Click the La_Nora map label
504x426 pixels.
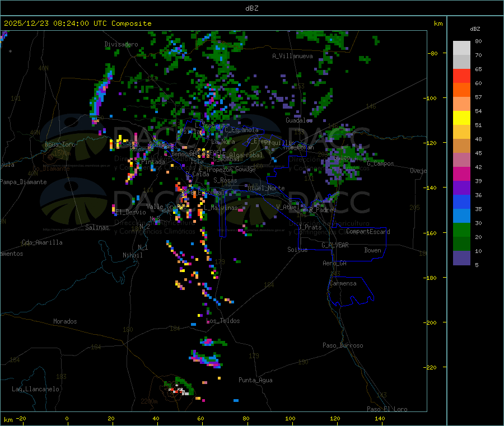(223, 142)
